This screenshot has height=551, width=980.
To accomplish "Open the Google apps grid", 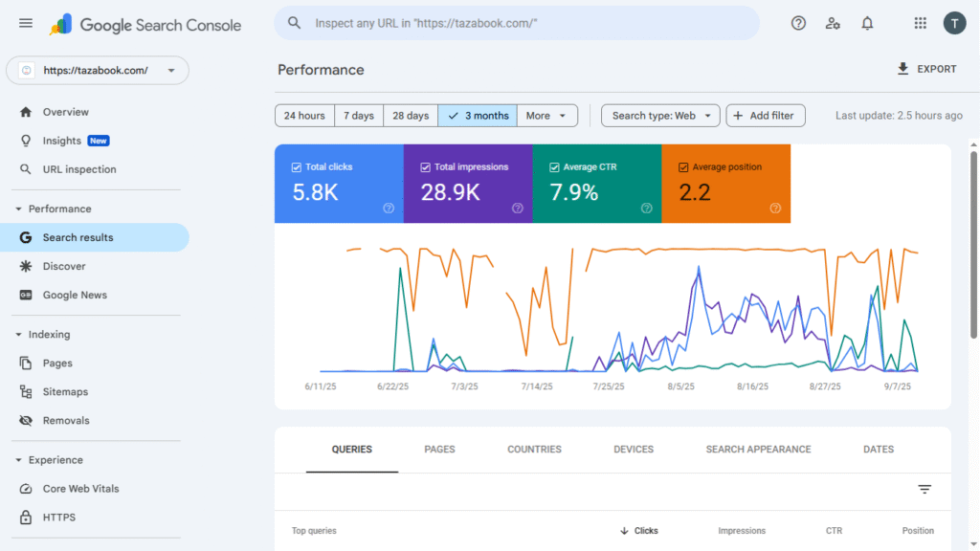I will click(x=920, y=23).
